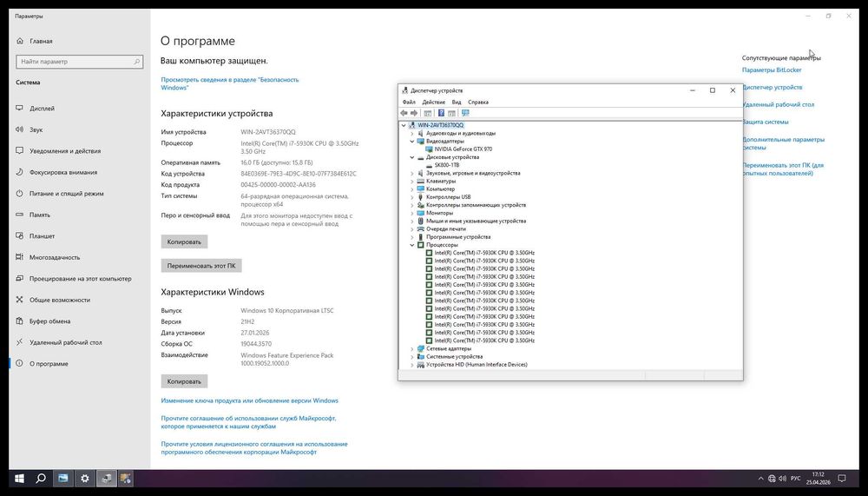
Task: Collapse the Процессоры node
Action: coord(411,245)
